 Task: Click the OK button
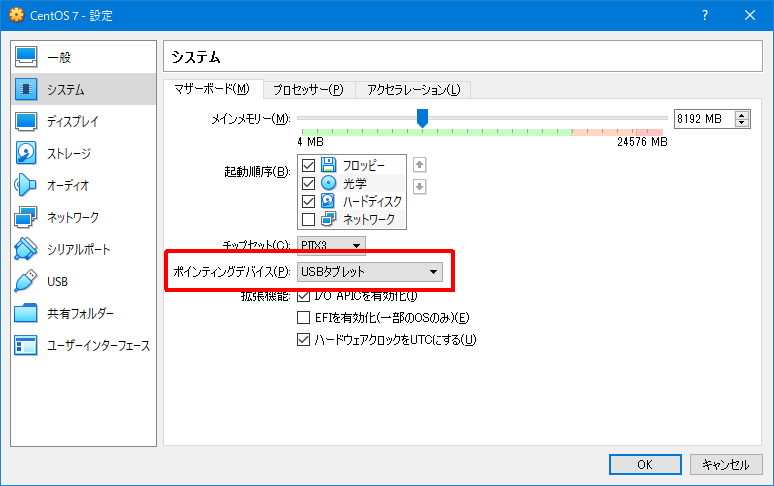tap(645, 464)
